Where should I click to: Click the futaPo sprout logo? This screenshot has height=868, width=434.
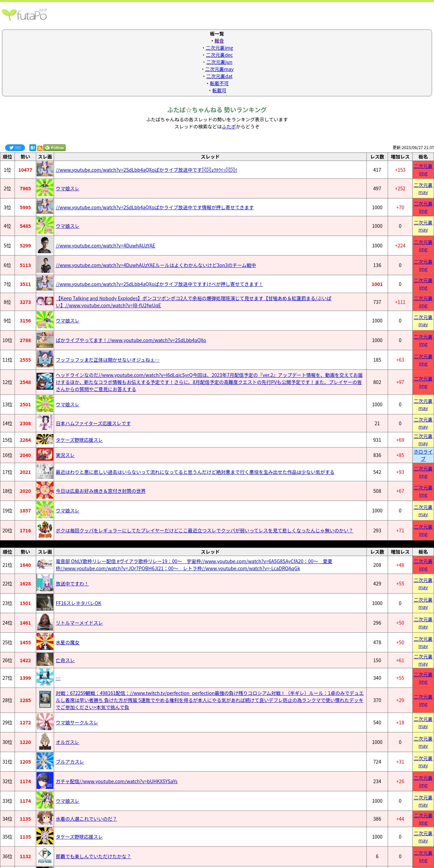[24, 15]
